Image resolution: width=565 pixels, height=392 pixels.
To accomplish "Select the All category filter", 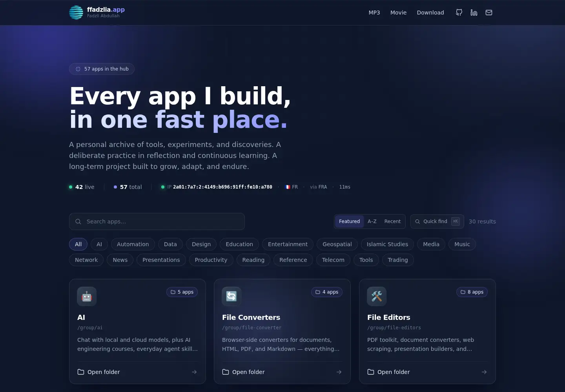I will (x=78, y=244).
